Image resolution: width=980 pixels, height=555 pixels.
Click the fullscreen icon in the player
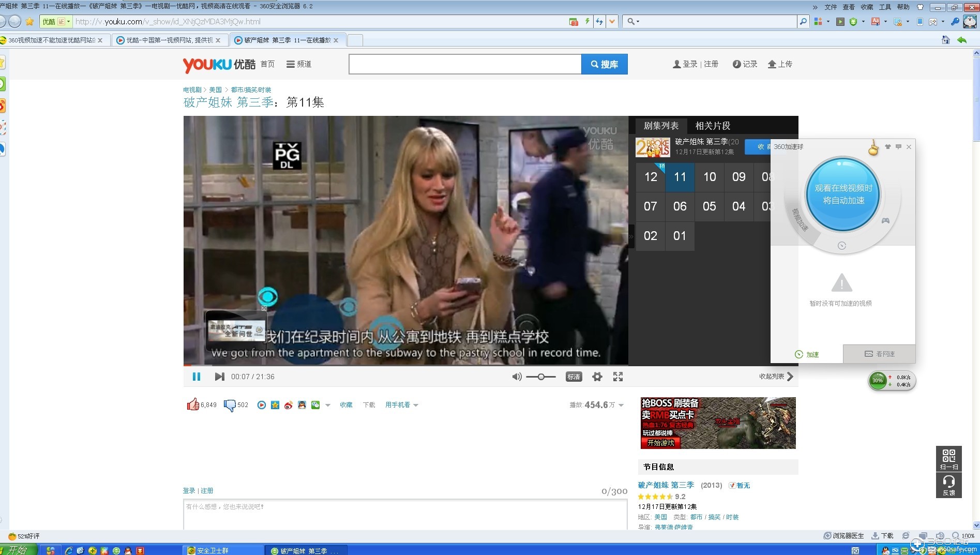pos(617,377)
